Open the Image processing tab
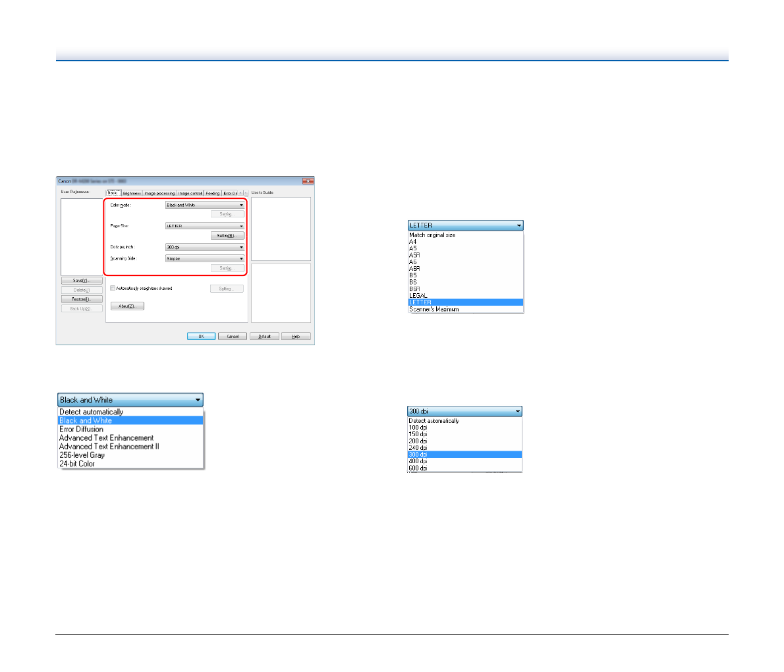The width and height of the screenshot is (784, 672). point(159,194)
